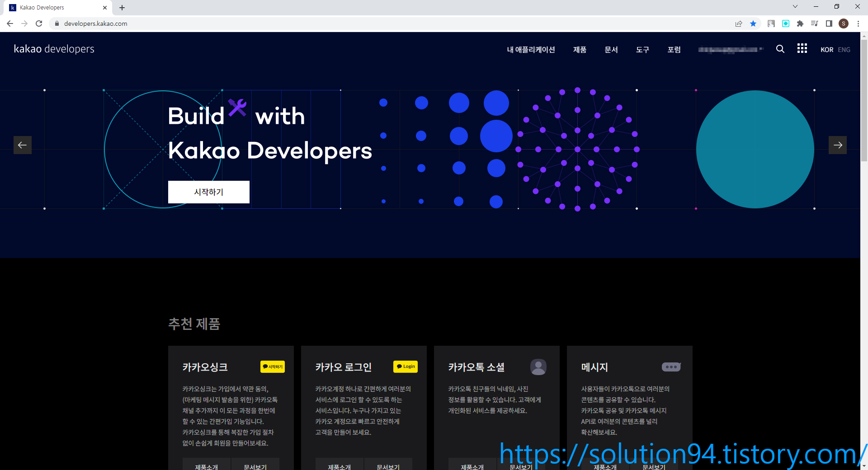
Task: Open a new browser tab
Action: tap(122, 8)
